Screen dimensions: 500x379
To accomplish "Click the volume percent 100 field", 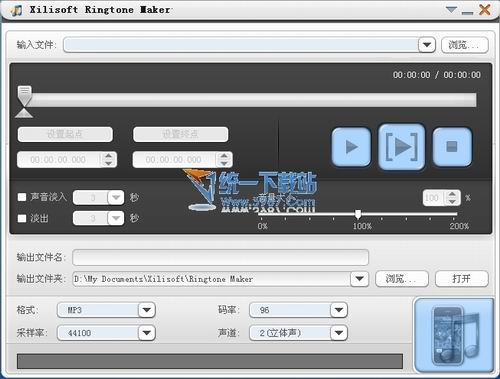I will [x=434, y=198].
